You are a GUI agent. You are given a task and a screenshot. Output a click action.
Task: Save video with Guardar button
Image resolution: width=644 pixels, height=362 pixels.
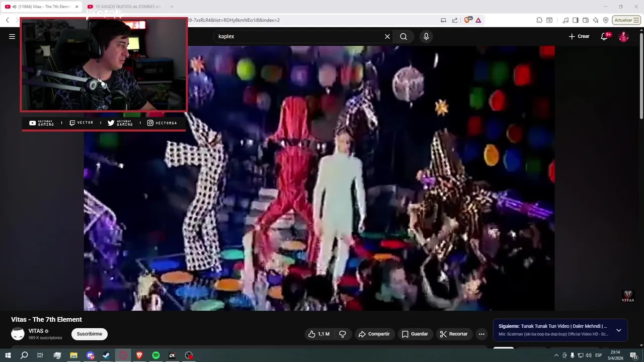coord(415,334)
